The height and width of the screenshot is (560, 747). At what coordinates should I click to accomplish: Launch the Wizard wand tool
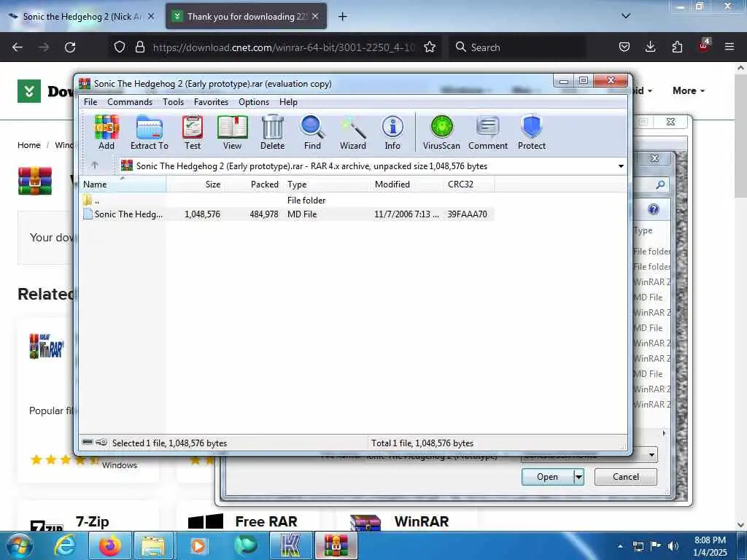(353, 133)
